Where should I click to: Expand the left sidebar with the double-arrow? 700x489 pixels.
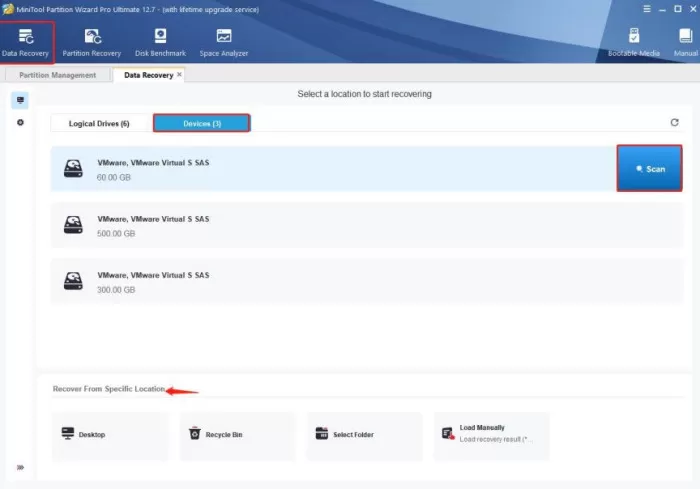tap(20, 468)
